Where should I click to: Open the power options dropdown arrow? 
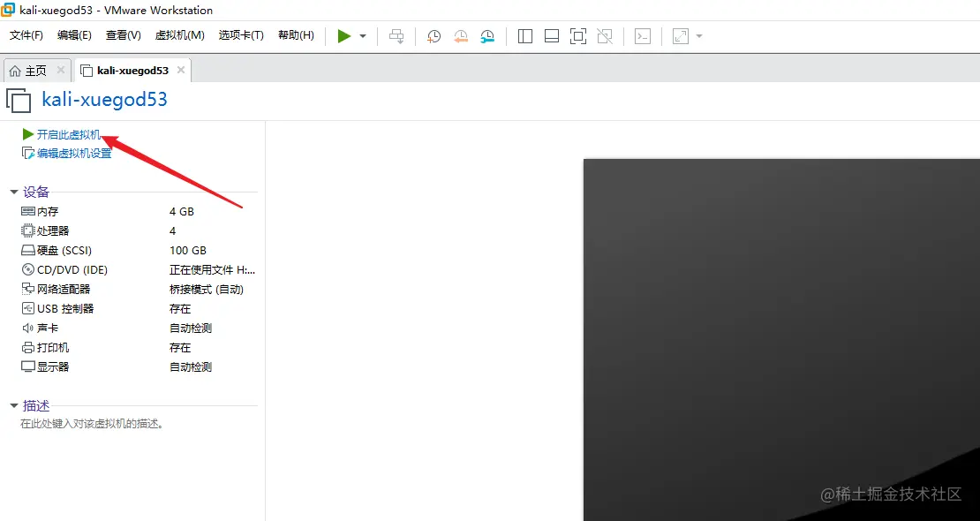[x=363, y=36]
